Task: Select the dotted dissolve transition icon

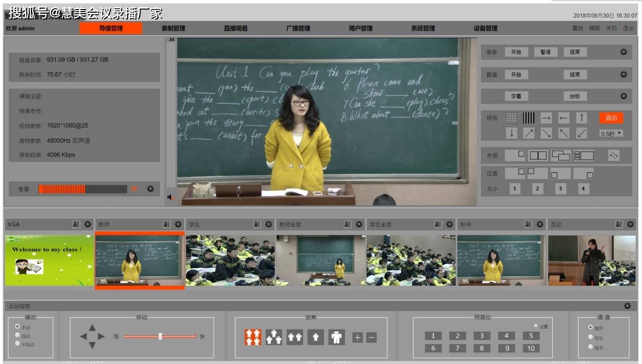Action: [x=511, y=118]
